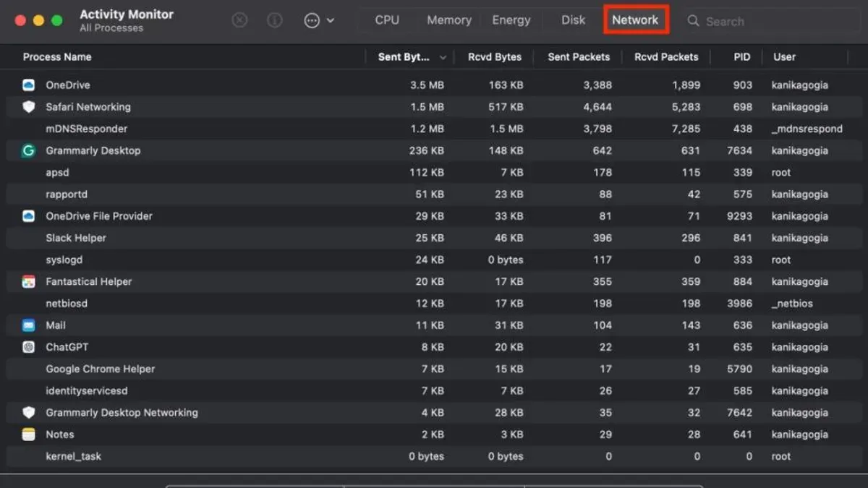This screenshot has height=488, width=868.
Task: Click the 4,644 sent packets value
Action: tap(597, 107)
